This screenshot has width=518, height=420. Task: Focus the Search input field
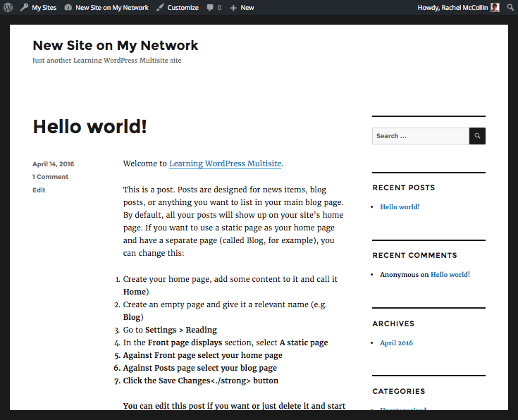click(x=421, y=136)
